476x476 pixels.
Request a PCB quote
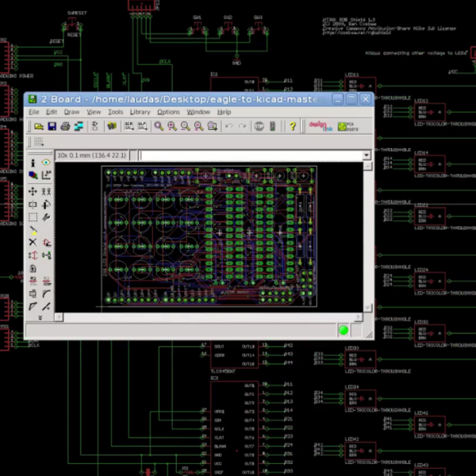click(348, 126)
